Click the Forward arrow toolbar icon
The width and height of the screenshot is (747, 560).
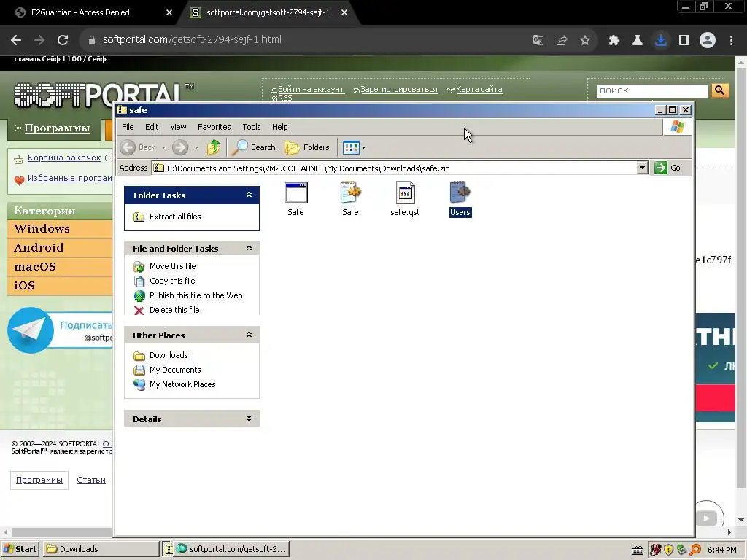tap(180, 147)
